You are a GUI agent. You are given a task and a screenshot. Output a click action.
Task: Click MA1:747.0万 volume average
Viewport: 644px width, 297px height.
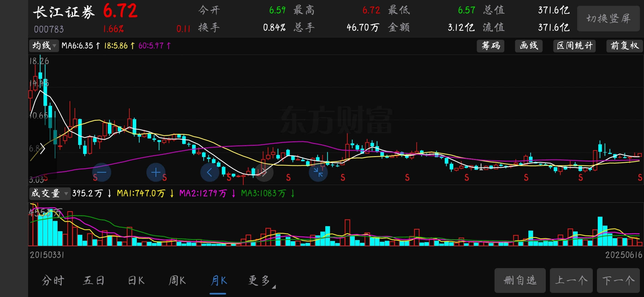click(x=141, y=193)
